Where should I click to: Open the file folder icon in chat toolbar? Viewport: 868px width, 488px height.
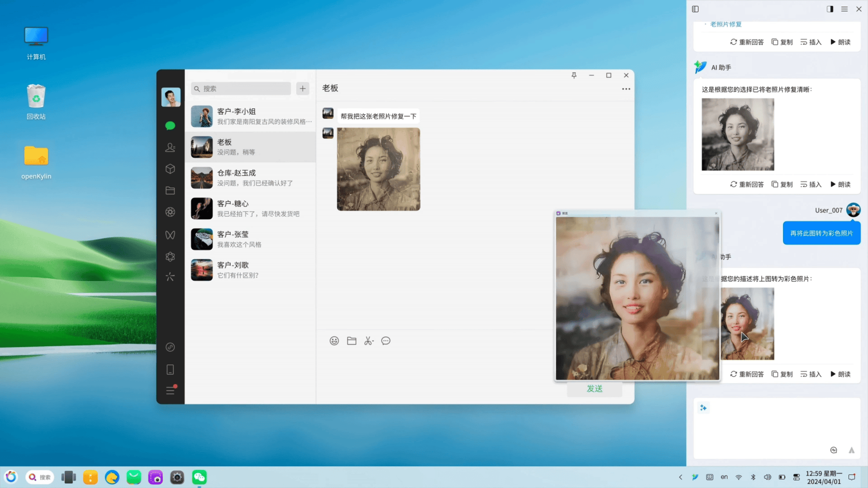pyautogui.click(x=352, y=341)
